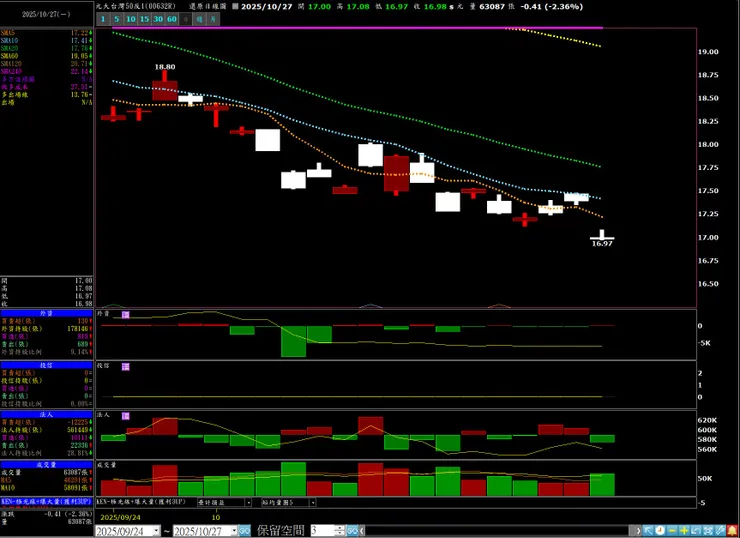Select the 成交量 panel header
Screen dimensions: 740x538
click(46, 465)
